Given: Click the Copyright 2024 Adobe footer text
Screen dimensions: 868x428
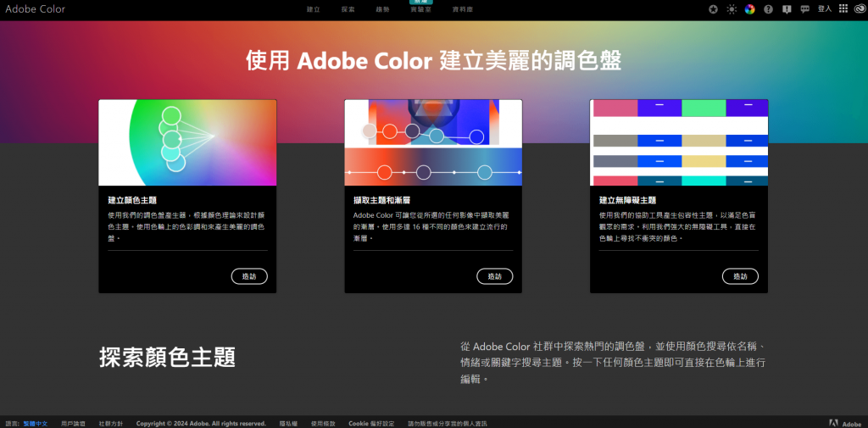Looking at the screenshot, I should coord(201,424).
